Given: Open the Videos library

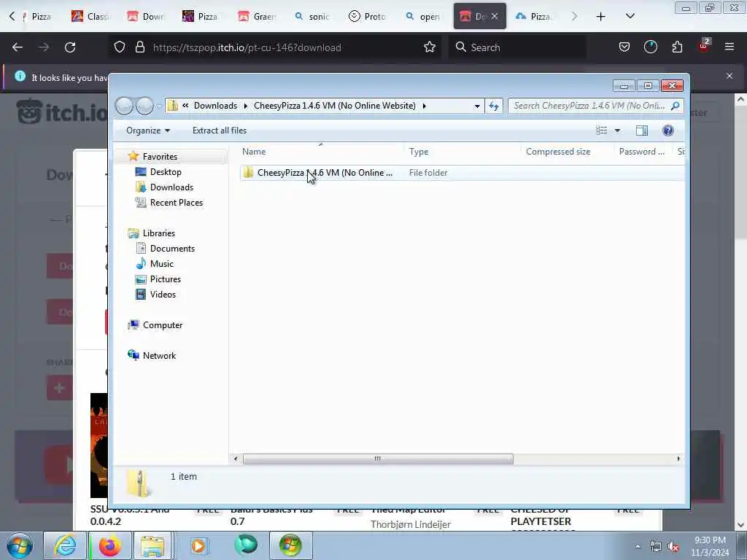Looking at the screenshot, I should [x=163, y=295].
